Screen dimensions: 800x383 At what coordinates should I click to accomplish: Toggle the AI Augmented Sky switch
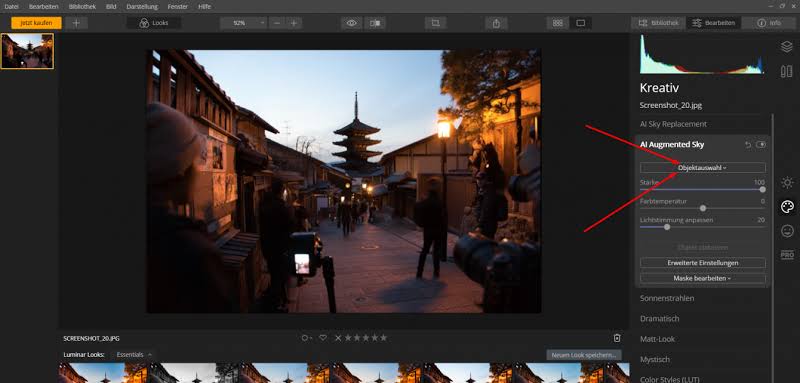761,145
